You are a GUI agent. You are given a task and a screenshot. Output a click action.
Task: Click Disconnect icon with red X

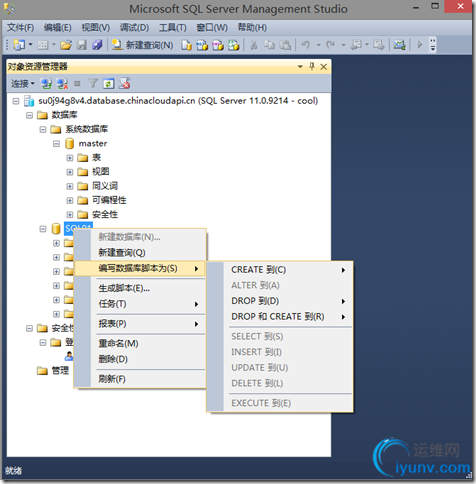(62, 84)
